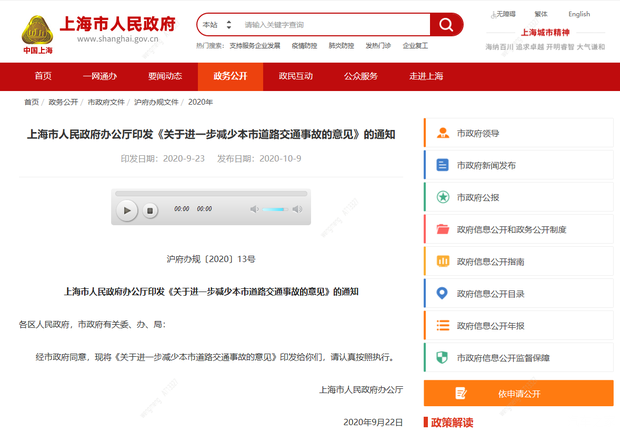Select the 政务公开 navigation tab

[230, 76]
